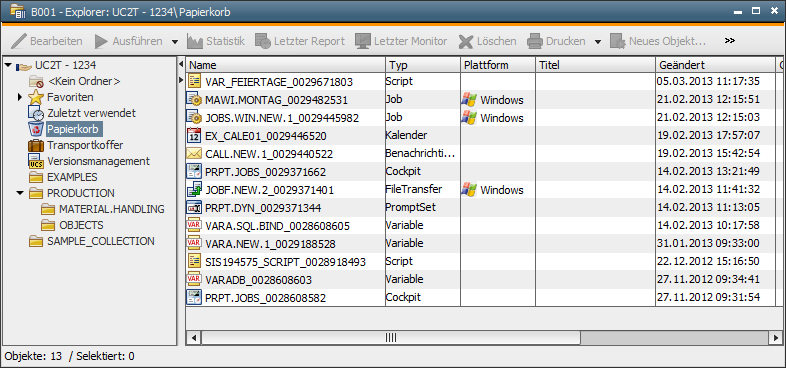This screenshot has height=368, width=786.
Task: Expand the Favoriten tree node
Action: pos(20,97)
